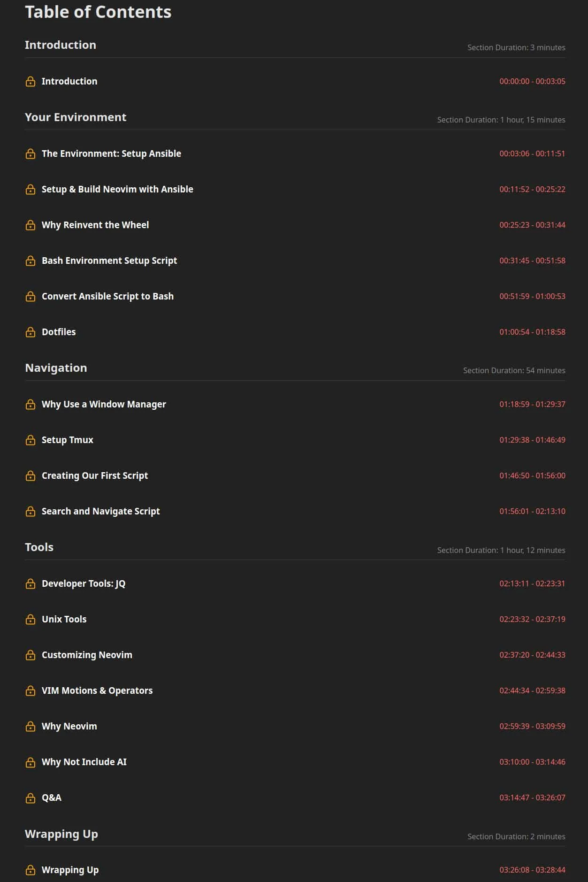The width and height of the screenshot is (588, 882).
Task: Open Why Use a Window Manager lesson
Action: [x=104, y=404]
